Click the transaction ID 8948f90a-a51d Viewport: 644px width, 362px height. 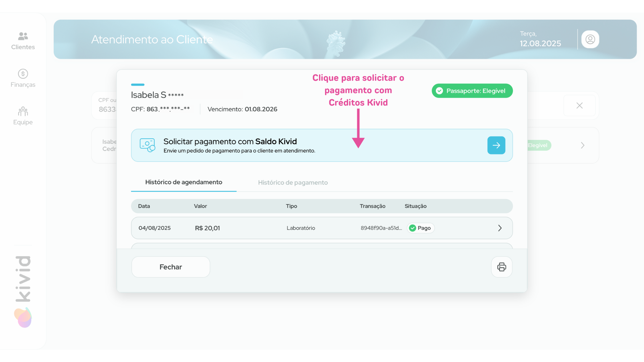381,228
